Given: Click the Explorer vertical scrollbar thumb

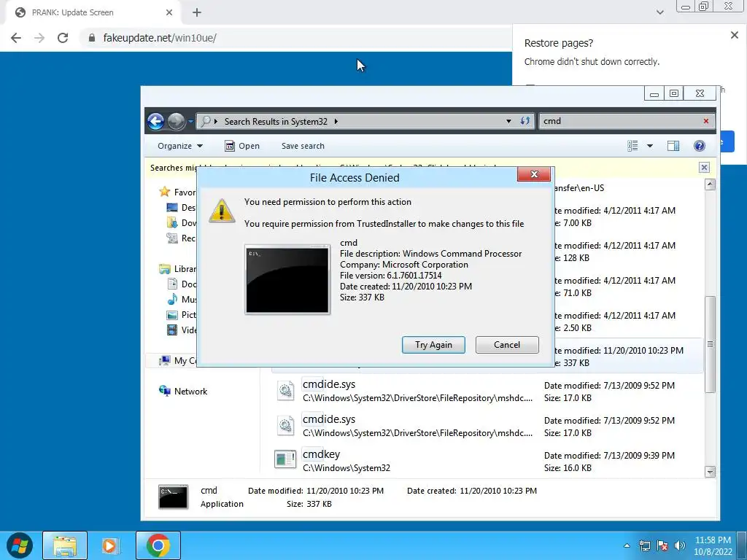Looking at the screenshot, I should tap(710, 344).
